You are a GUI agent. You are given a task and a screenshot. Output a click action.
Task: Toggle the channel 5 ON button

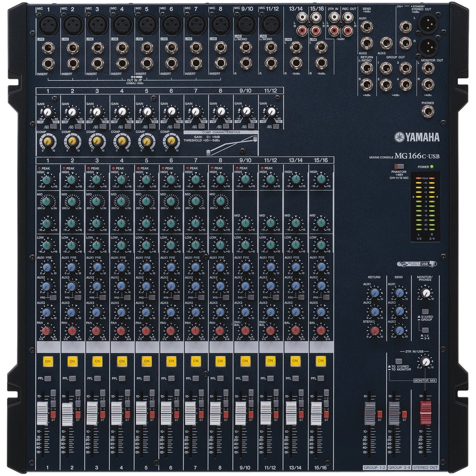147,361
